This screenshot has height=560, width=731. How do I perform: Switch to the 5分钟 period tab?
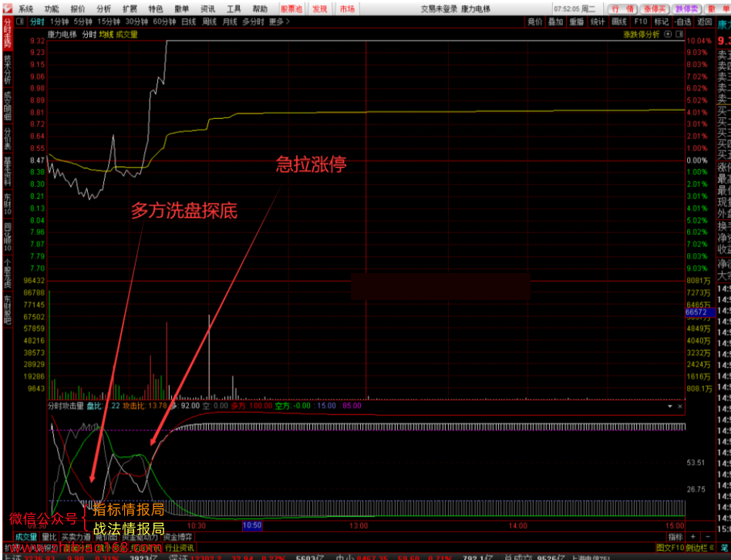(83, 22)
